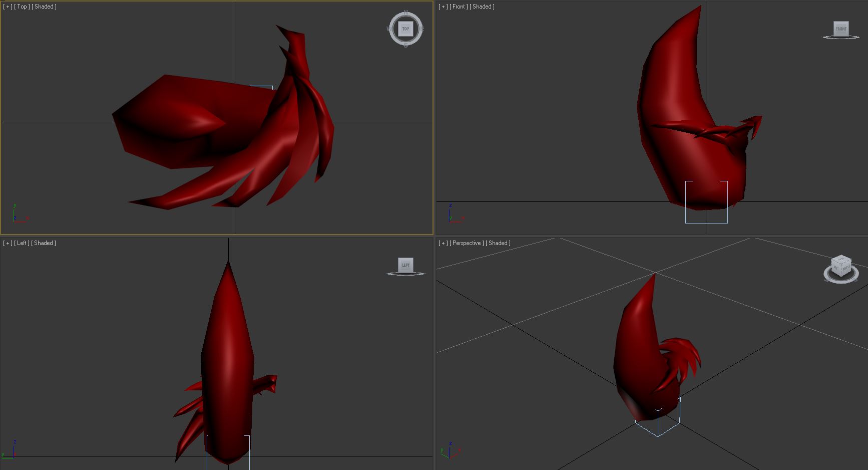
Task: Click the FRONT face of the ViewCube
Action: tap(841, 29)
